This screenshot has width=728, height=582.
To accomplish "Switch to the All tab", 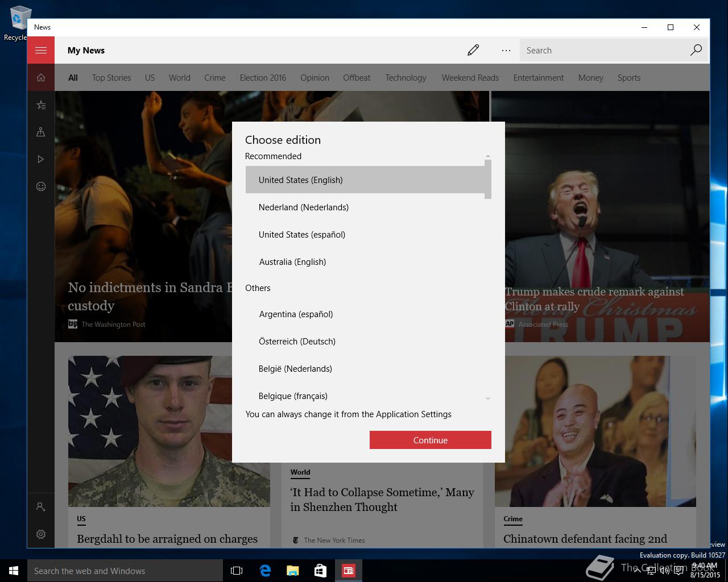I will coord(73,77).
